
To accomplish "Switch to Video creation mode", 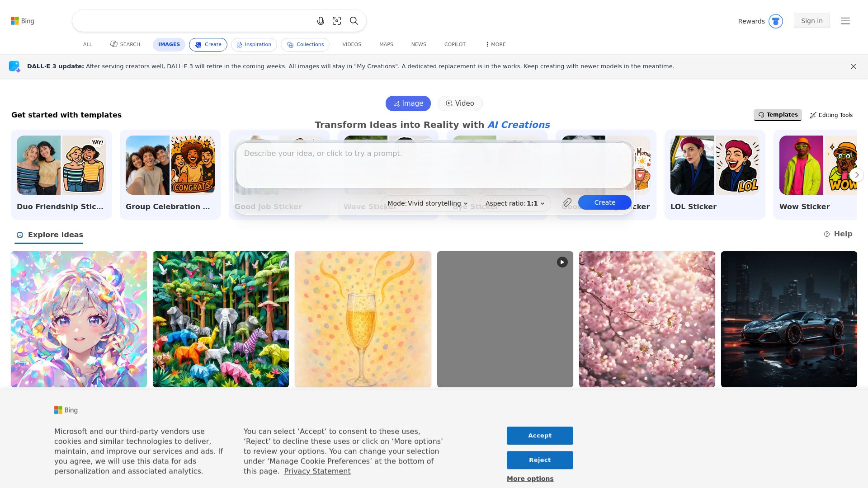I will [x=460, y=103].
